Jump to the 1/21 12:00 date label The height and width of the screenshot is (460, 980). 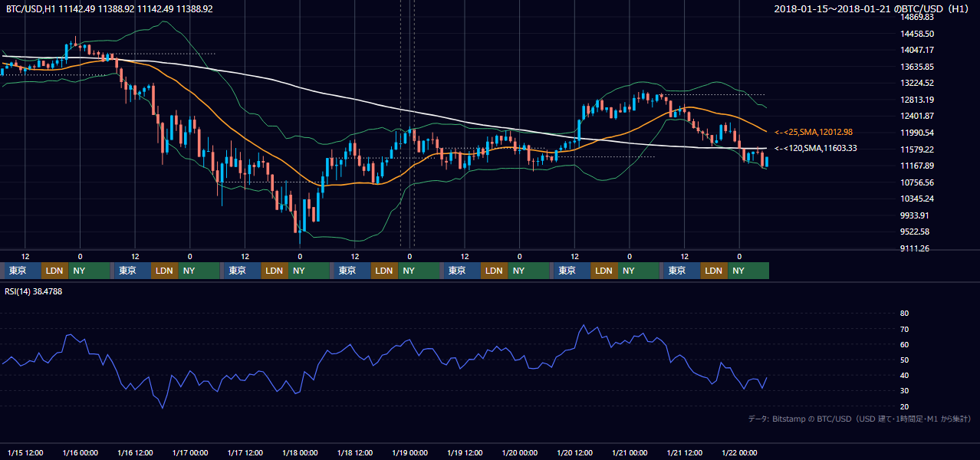[x=685, y=452]
